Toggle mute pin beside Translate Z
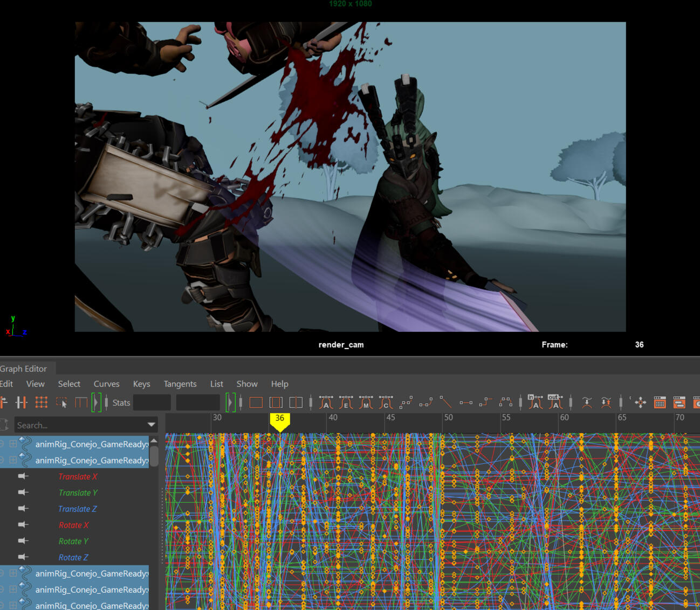Viewport: 700px width, 610px height. coord(23,509)
